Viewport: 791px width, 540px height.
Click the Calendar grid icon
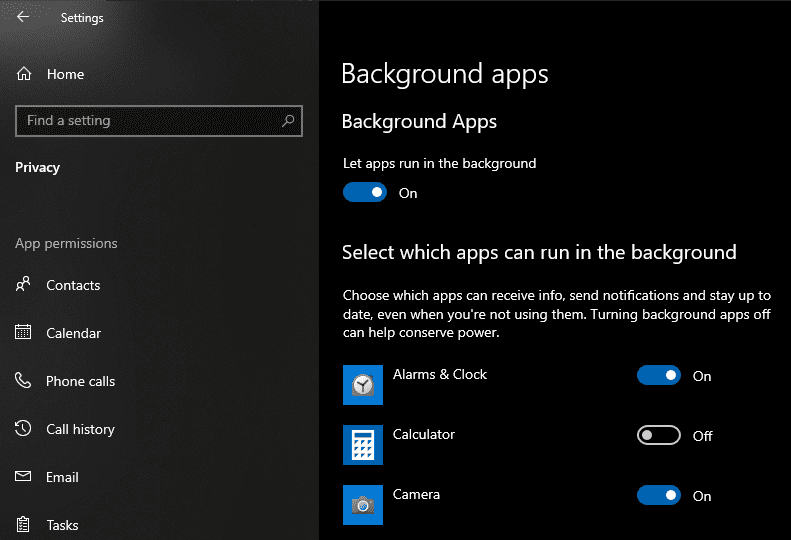click(23, 332)
